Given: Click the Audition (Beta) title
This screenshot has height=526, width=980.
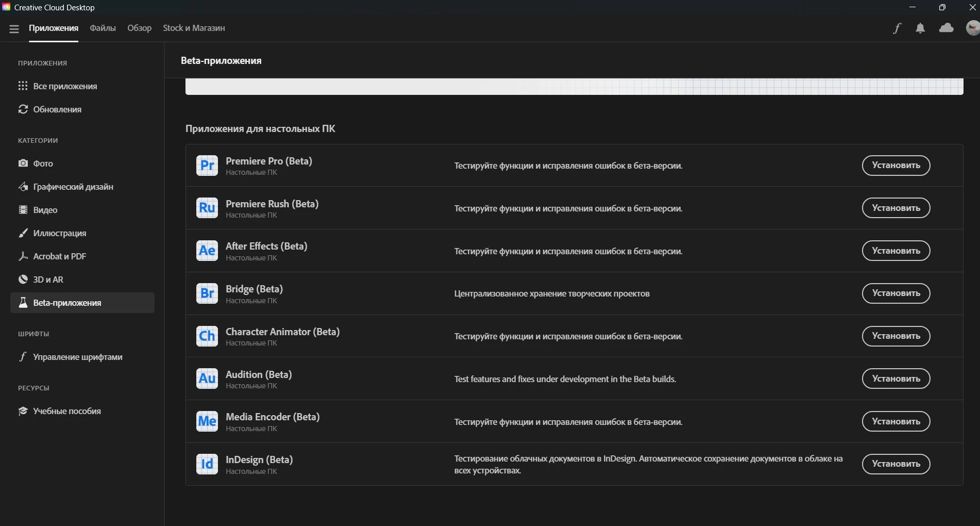Looking at the screenshot, I should (259, 374).
